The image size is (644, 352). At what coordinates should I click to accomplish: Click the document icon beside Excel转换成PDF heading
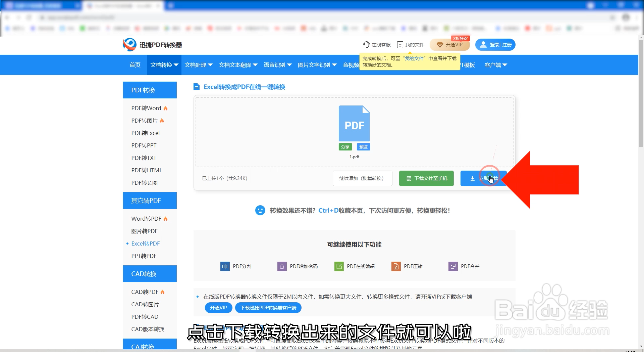[196, 87]
